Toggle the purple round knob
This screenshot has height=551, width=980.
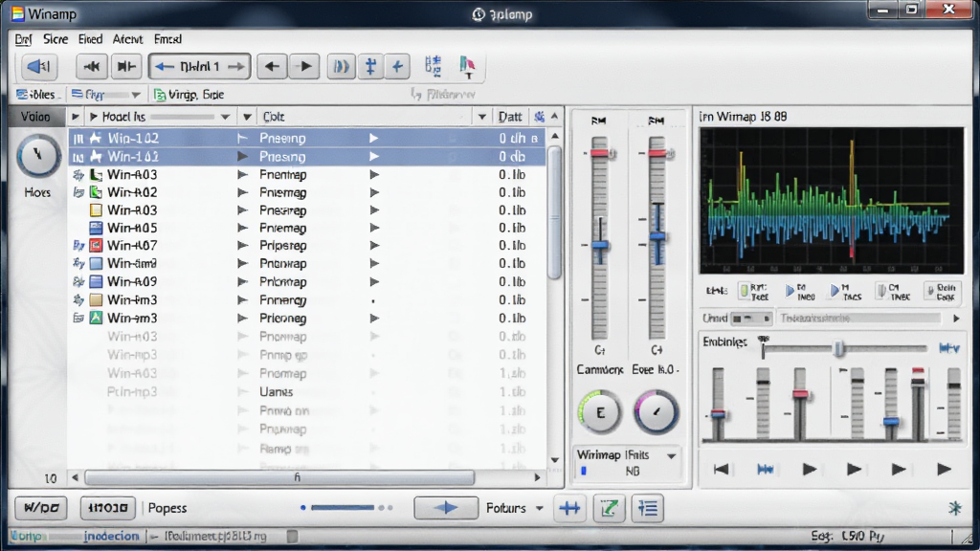coord(656,412)
